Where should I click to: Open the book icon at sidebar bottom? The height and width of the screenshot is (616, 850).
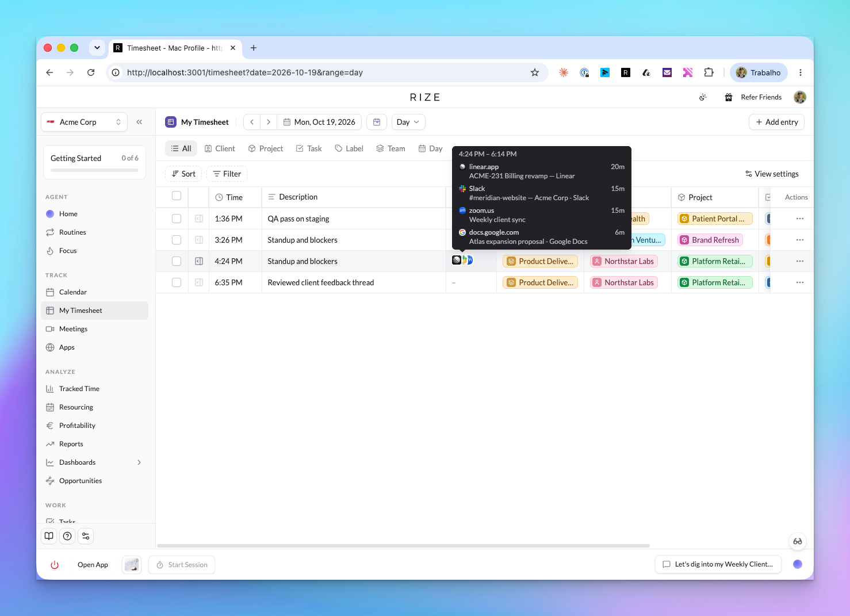49,536
